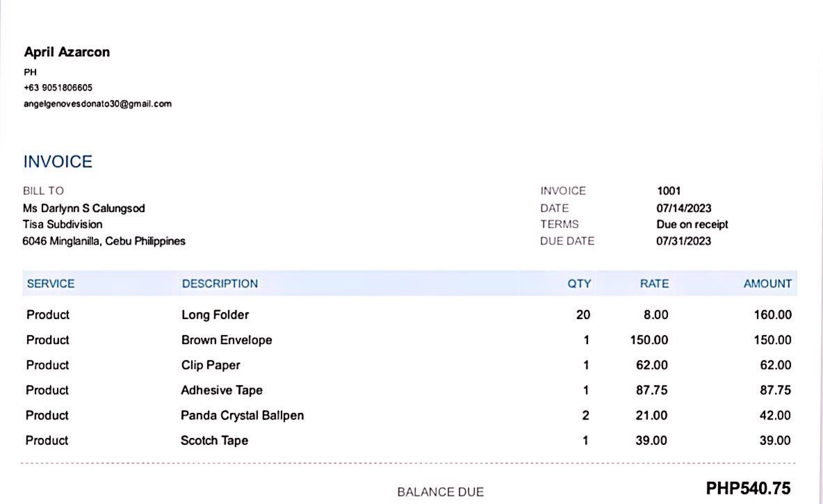Viewport: 823px width, 504px height.
Task: Select the Long Folder description
Action: coord(215,315)
